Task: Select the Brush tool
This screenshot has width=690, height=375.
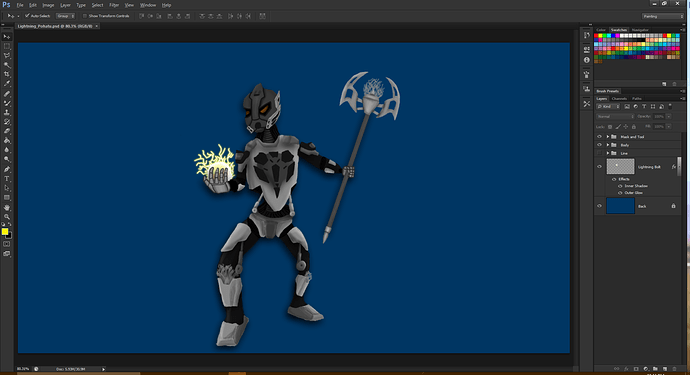Action: point(7,103)
